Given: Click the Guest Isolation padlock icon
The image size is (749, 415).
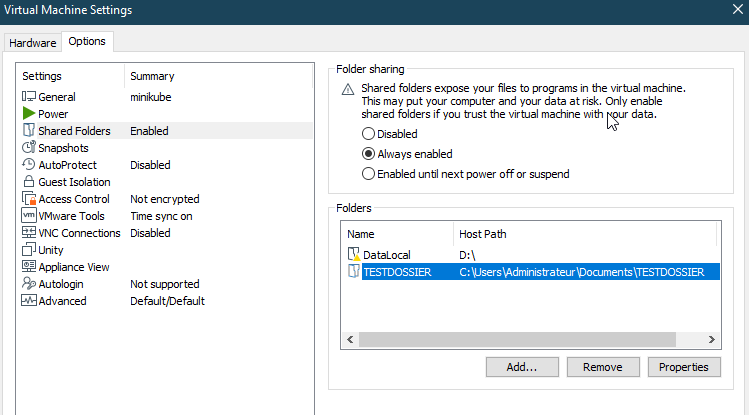Looking at the screenshot, I should click(x=29, y=181).
